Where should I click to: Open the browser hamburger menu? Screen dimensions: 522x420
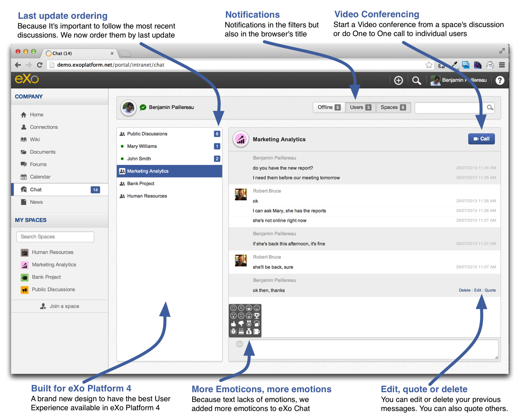[502, 65]
